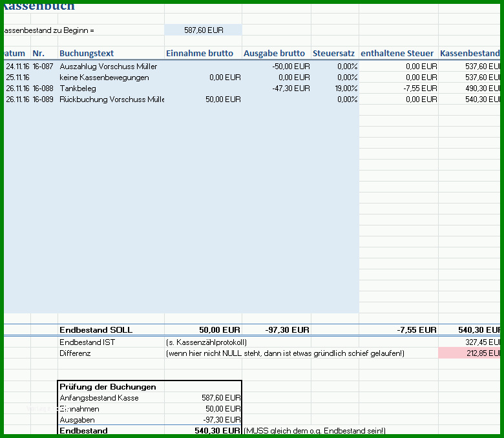Select the 19,00% tax rate cell

[335, 89]
